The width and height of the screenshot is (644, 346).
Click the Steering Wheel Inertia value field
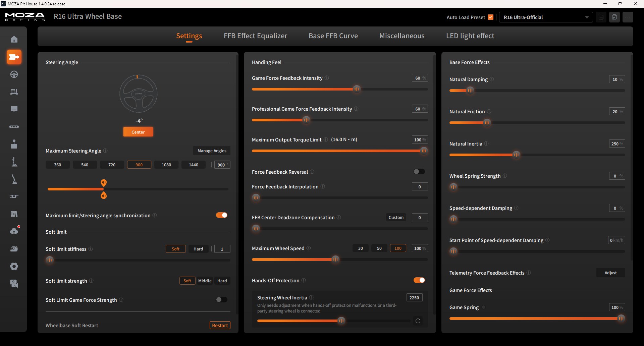414,297
